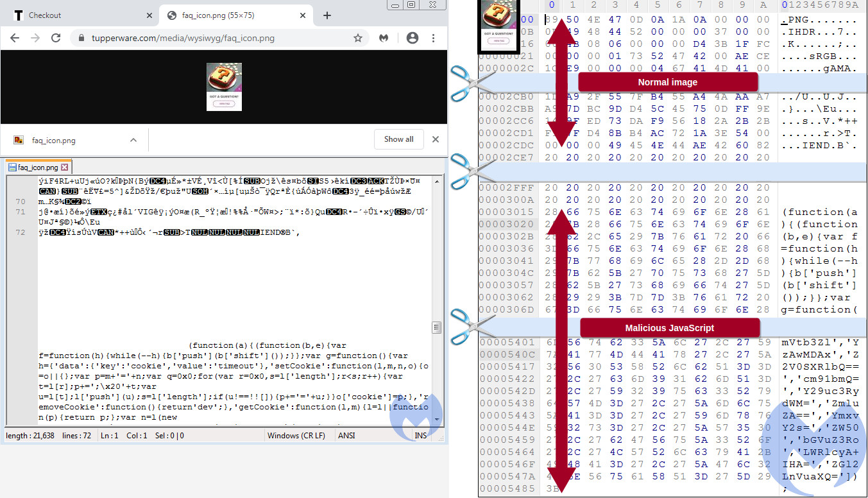
Task: Click the ANSI encoding status field
Action: 346,436
